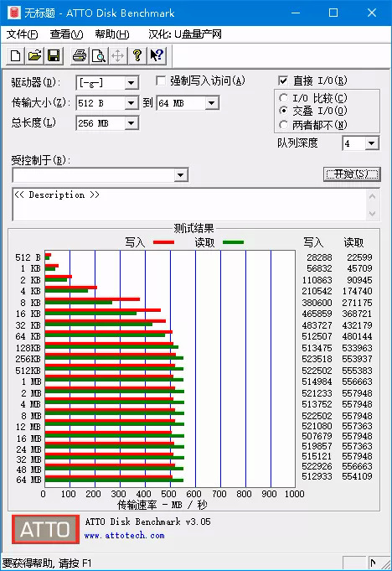Click the 传输速率 - MB / 秒 axis label
This screenshot has width=392, height=571.
(162, 505)
